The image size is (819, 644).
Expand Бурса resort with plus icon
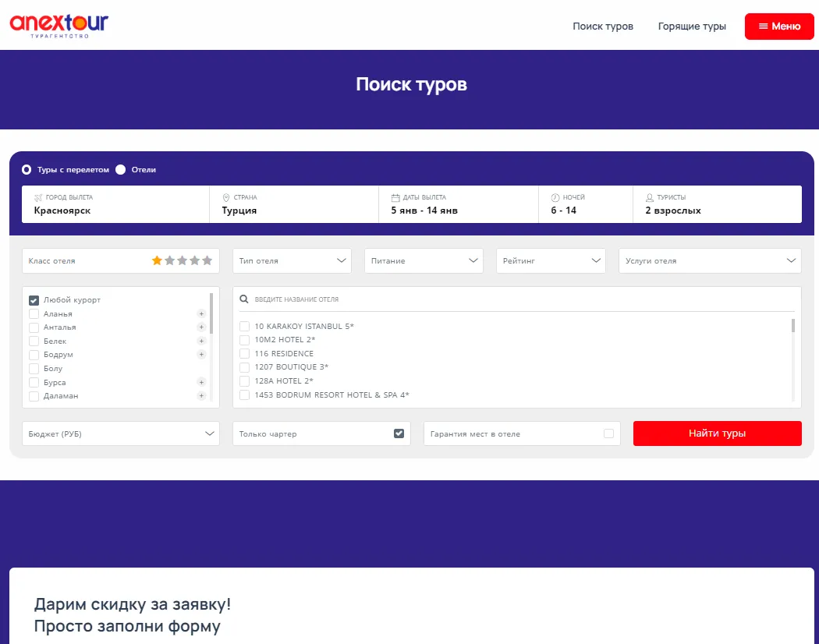(x=201, y=382)
